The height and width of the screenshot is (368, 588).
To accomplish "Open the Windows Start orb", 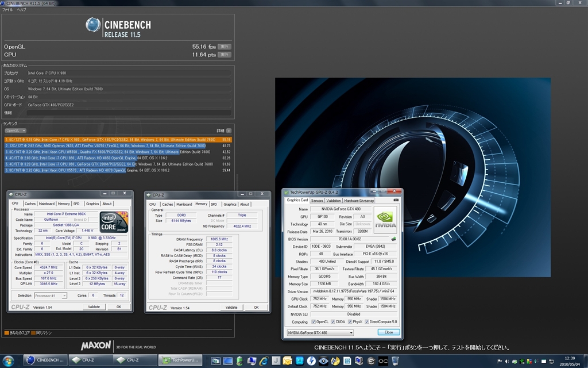I will 8,361.
